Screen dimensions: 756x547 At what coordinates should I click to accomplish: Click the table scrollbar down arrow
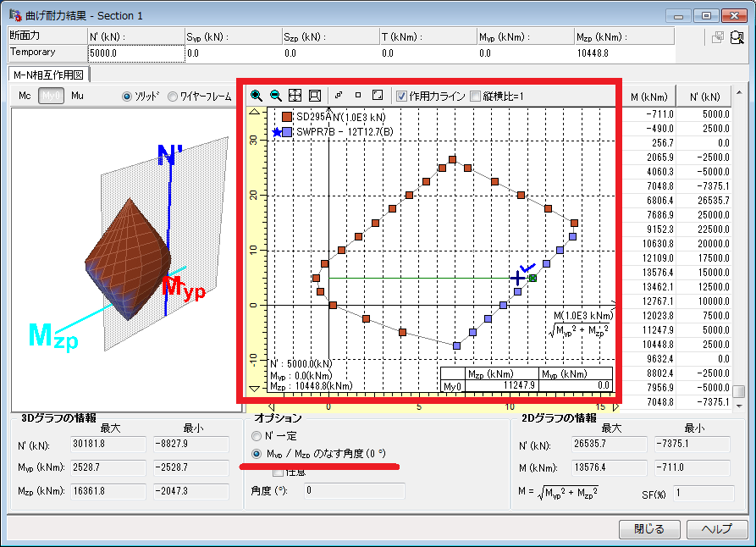738,406
